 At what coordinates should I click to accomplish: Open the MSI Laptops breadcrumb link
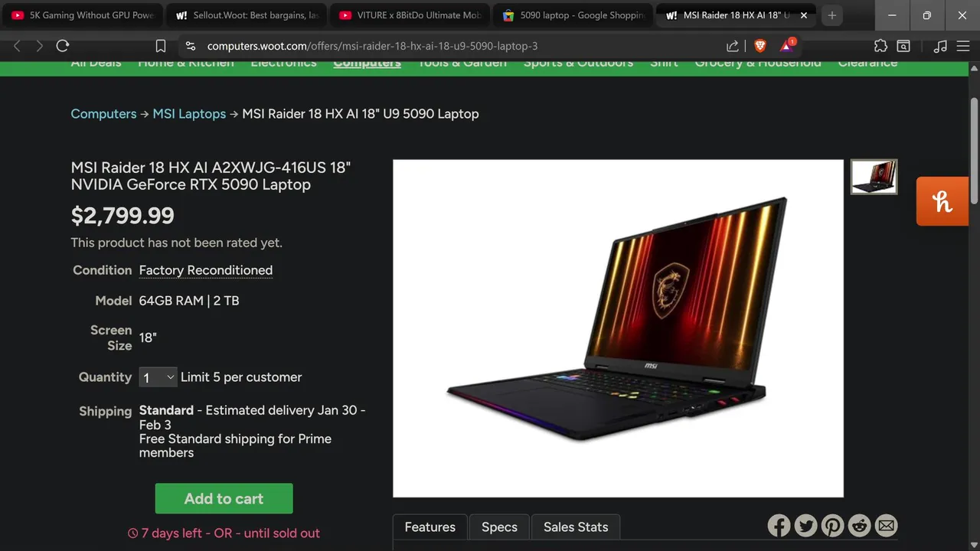pyautogui.click(x=189, y=113)
